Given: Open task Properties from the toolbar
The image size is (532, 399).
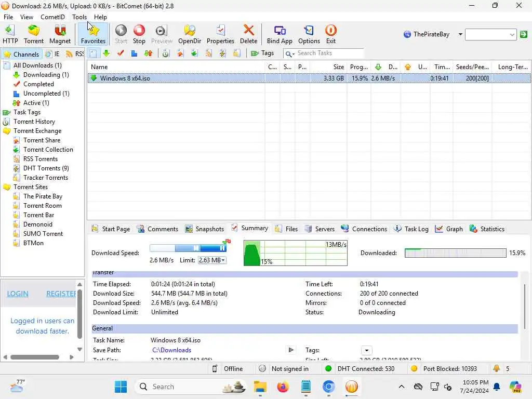Looking at the screenshot, I should coord(220,34).
